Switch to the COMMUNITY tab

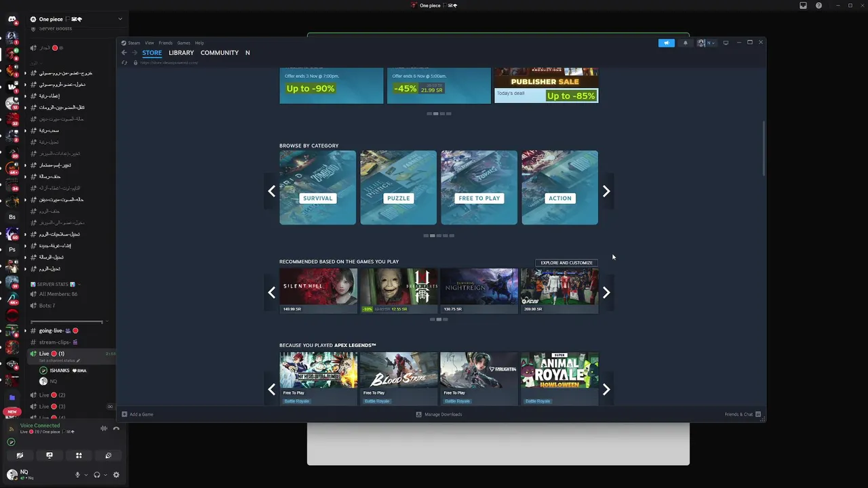[220, 53]
